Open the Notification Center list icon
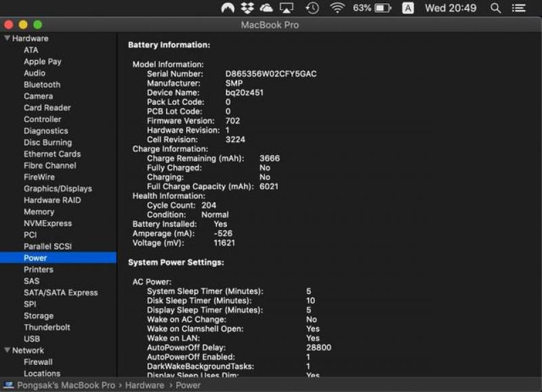Image resolution: width=542 pixels, height=392 pixels. tap(518, 8)
